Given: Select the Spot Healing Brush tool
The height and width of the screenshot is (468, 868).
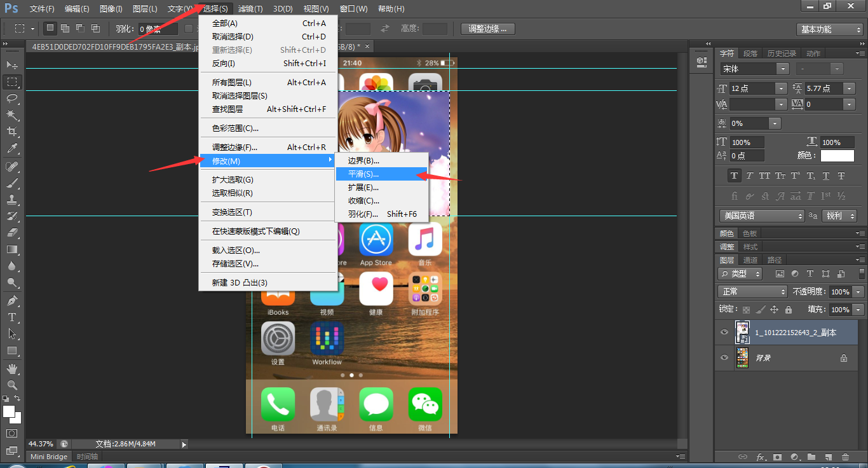Looking at the screenshot, I should point(12,167).
